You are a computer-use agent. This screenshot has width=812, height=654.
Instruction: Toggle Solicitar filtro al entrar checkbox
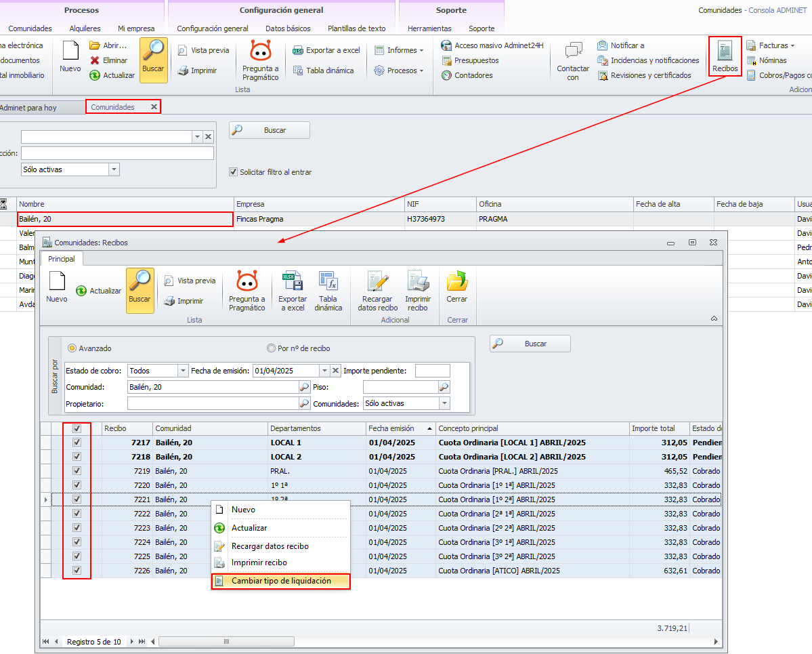click(x=233, y=172)
